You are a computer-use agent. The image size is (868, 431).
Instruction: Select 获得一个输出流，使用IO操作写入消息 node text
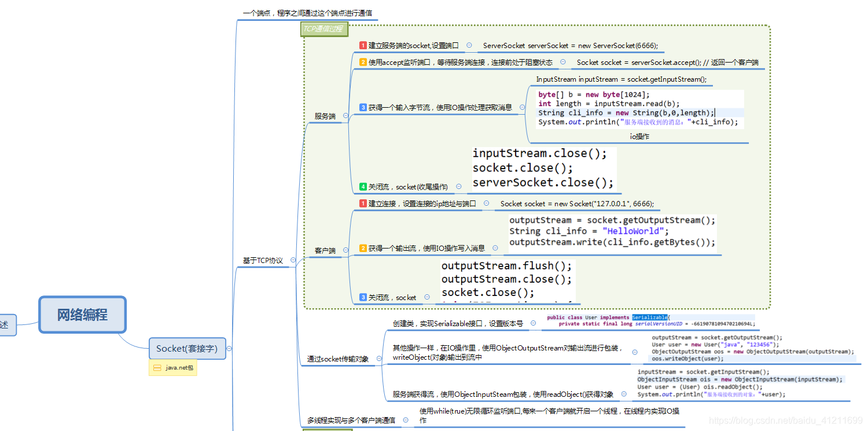[x=426, y=248]
